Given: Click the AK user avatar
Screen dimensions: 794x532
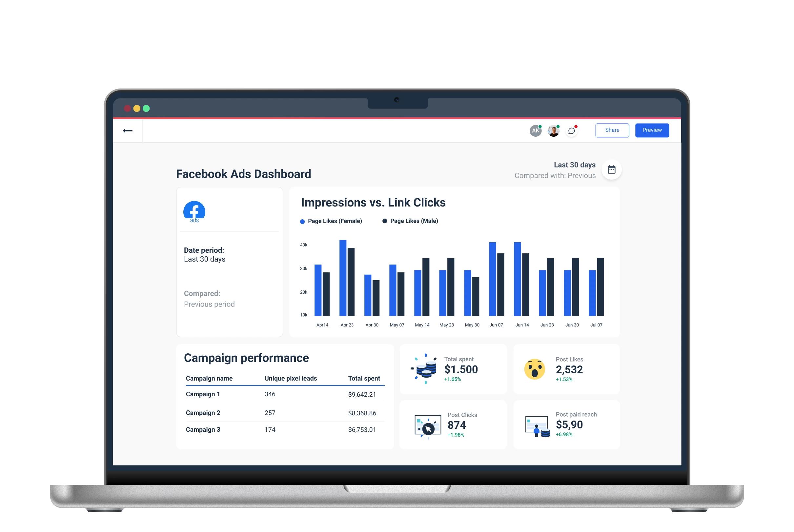Looking at the screenshot, I should (x=535, y=131).
